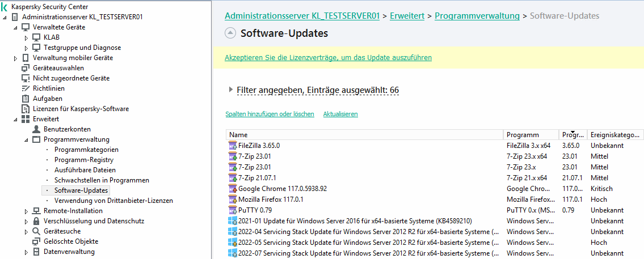Click the Windows icon of KB4589210 update
644x259 pixels.
click(x=233, y=221)
